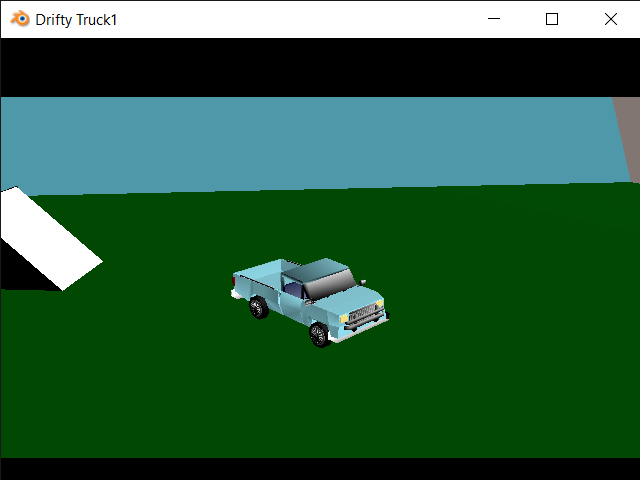Click the blue sky background
The image size is (640, 480).
(x=300, y=140)
